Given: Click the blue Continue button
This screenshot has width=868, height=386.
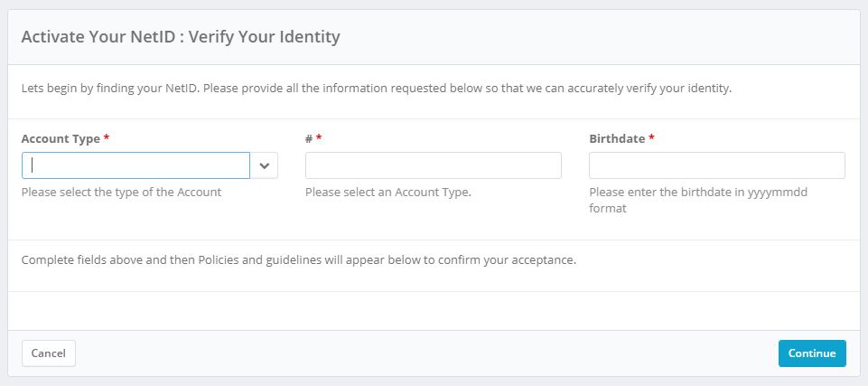Looking at the screenshot, I should [811, 353].
